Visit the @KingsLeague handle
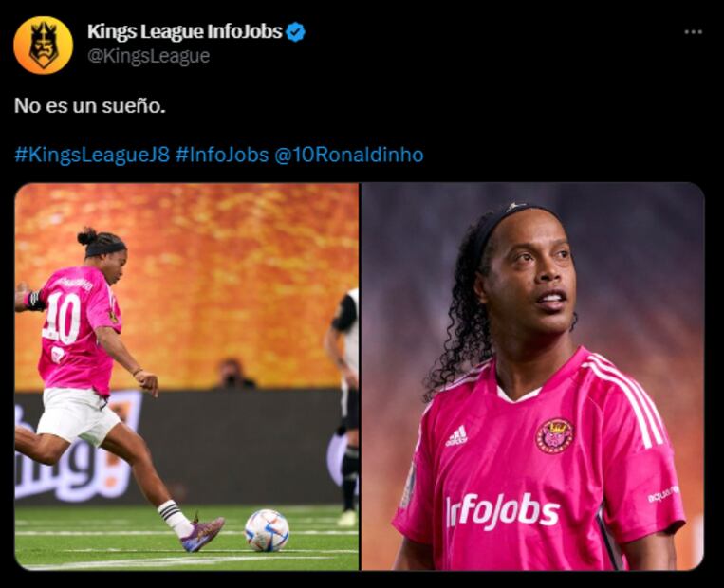724x588 pixels. [149, 56]
